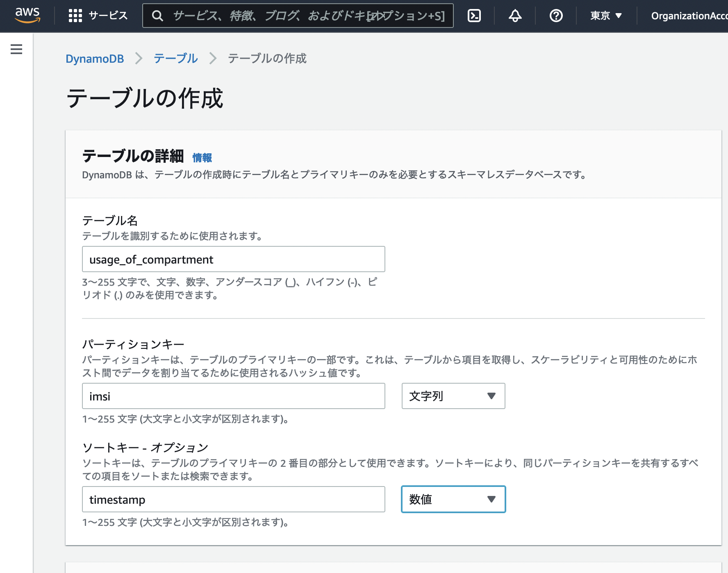Open the OrganizationAccount account menu
This screenshot has width=728, height=573.
pyautogui.click(x=693, y=16)
